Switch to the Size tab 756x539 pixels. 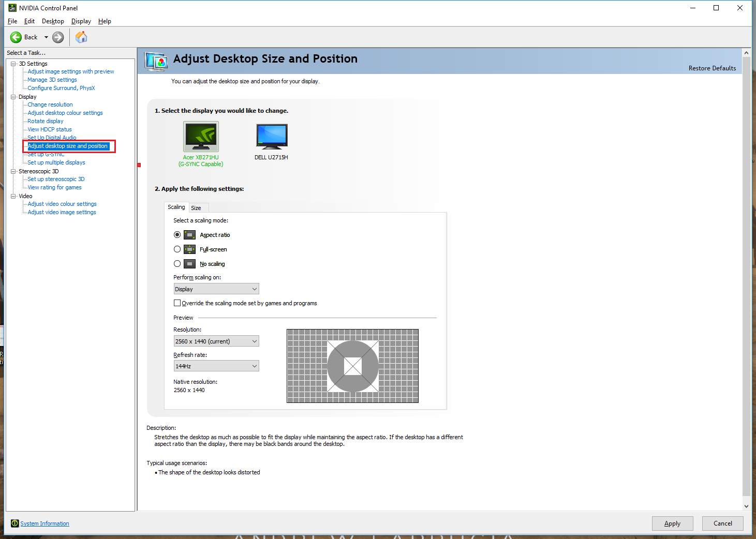click(197, 207)
